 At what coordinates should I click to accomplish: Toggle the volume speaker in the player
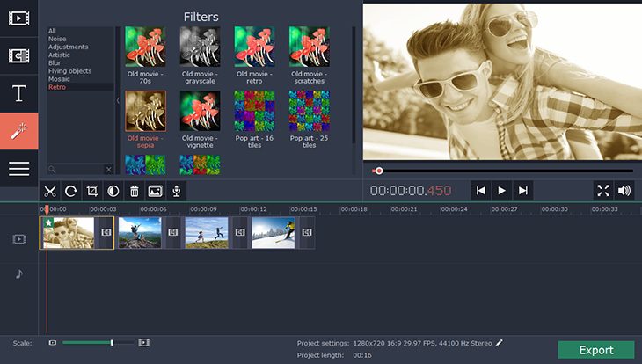[624, 190]
